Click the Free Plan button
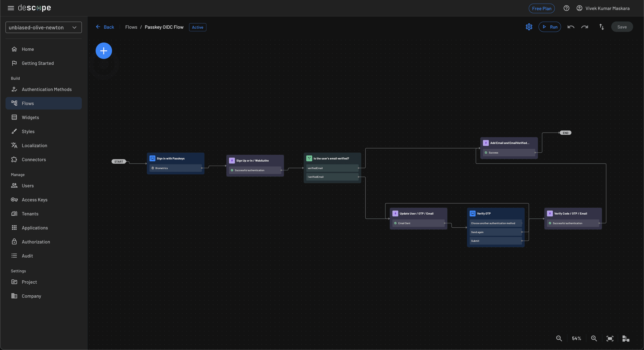Viewport: 644px width, 350px height. pos(542,8)
